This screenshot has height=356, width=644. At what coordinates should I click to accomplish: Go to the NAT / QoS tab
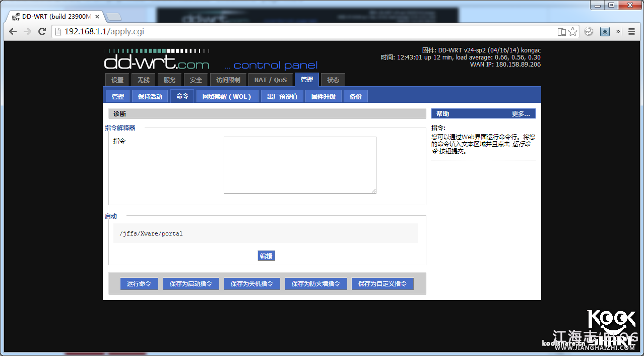point(271,80)
